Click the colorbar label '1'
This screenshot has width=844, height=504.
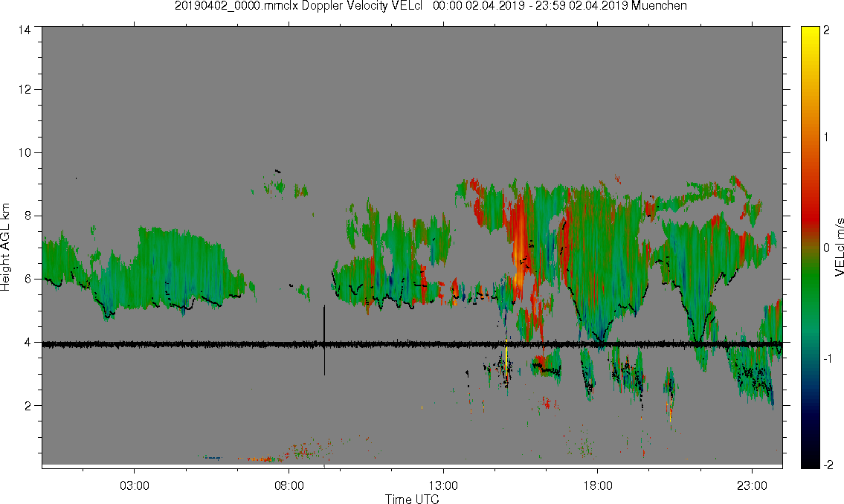point(826,138)
